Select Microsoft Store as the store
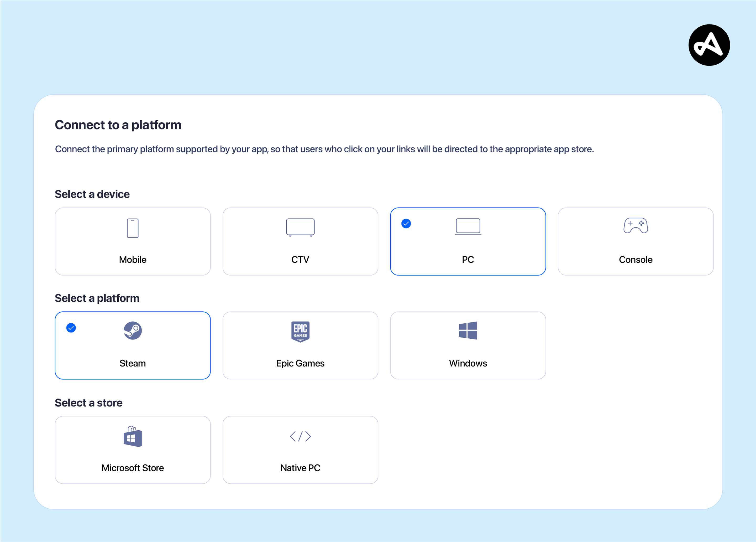 click(x=133, y=450)
